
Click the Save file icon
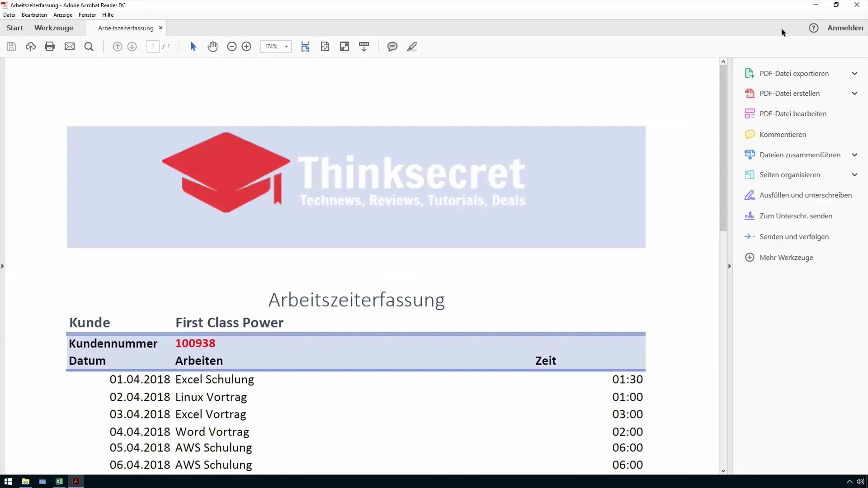coord(11,47)
